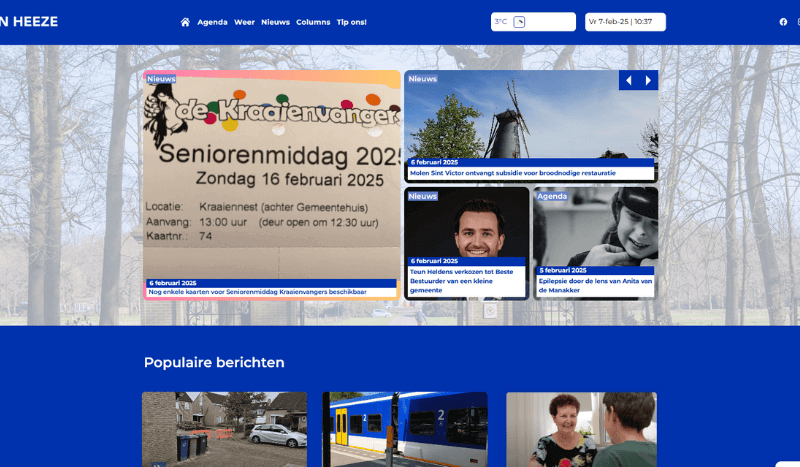Click date 6 februari 2025 on windmill card

click(434, 162)
